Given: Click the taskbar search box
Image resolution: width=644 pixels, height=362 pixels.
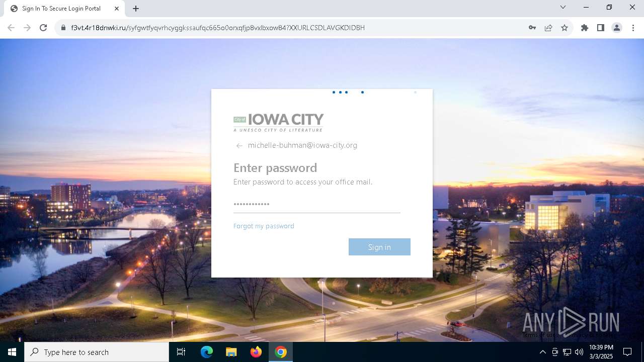Looking at the screenshot, I should (x=97, y=352).
